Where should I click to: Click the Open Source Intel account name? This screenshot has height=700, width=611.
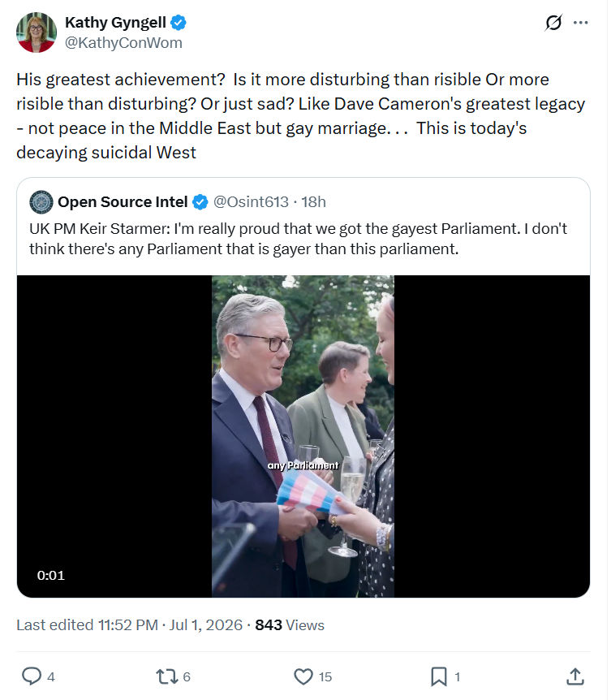(123, 201)
